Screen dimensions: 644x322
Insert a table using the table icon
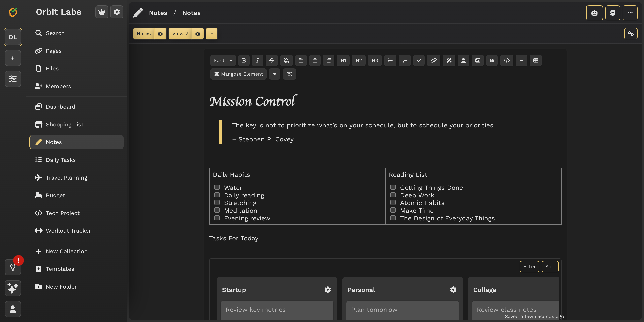(x=536, y=60)
